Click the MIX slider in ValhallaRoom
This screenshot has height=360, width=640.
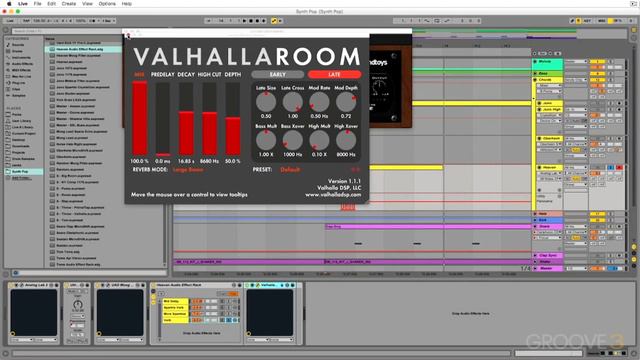point(139,118)
